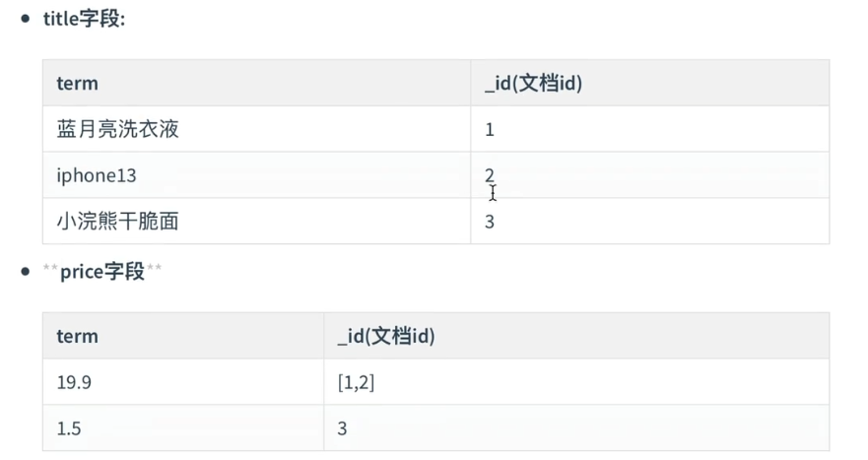Select the 'term' header in title table
This screenshot has width=868, height=460.
77,84
